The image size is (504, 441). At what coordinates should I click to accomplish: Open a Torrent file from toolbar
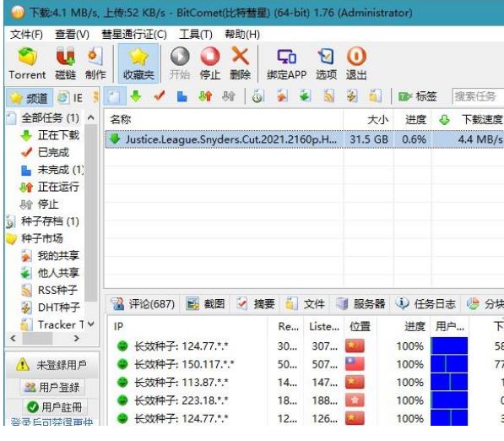click(x=27, y=63)
